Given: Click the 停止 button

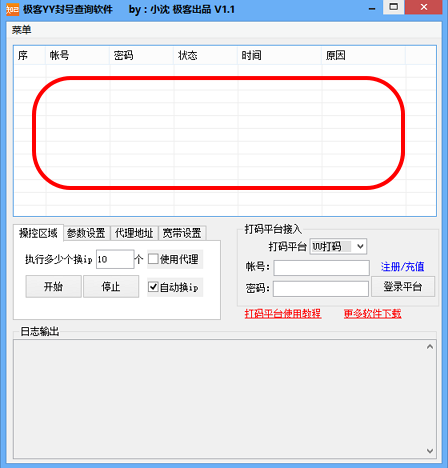Looking at the screenshot, I should click(111, 286).
